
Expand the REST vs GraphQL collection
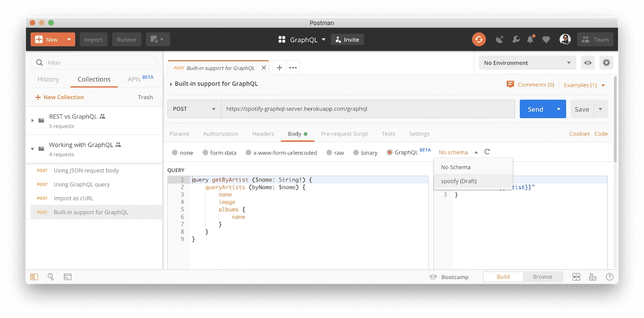pyautogui.click(x=33, y=121)
